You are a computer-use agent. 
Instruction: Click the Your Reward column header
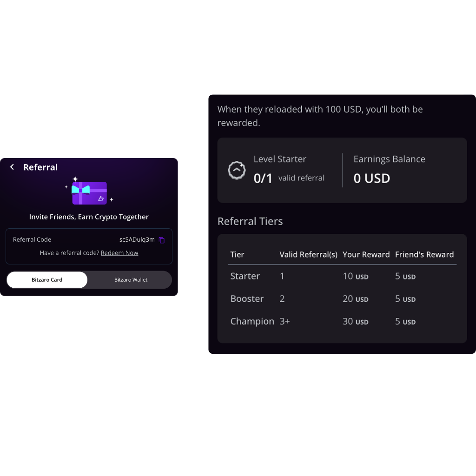click(366, 255)
